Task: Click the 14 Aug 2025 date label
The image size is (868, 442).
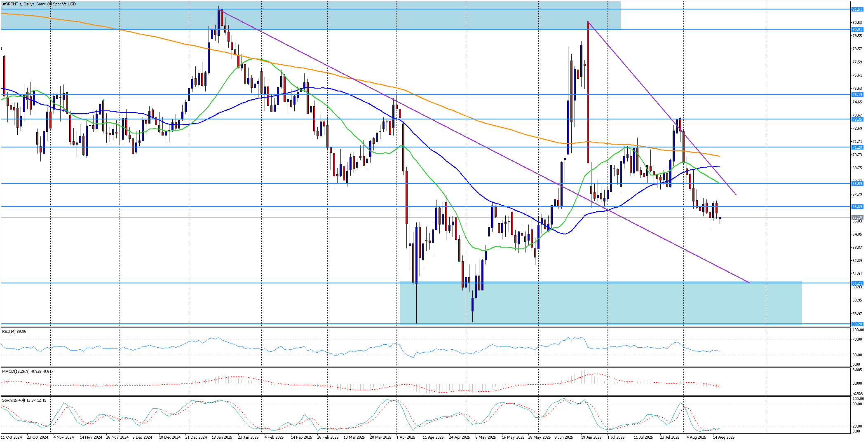Action: coord(723,437)
